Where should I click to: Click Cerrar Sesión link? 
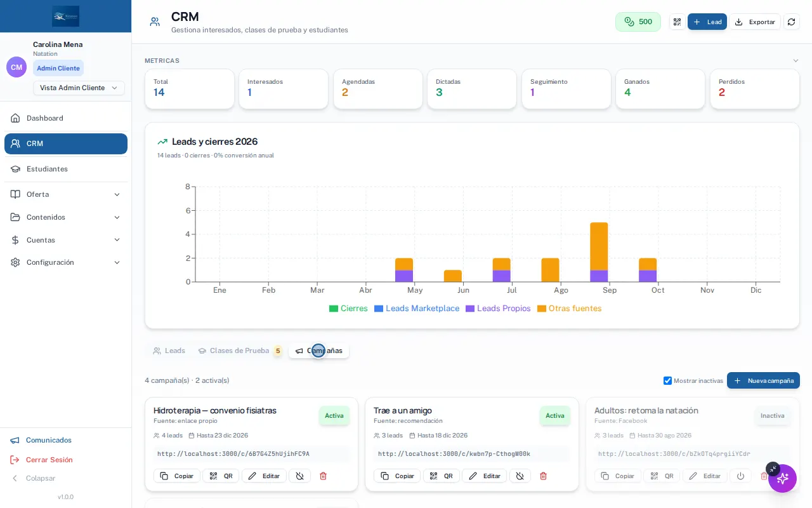tap(49, 460)
